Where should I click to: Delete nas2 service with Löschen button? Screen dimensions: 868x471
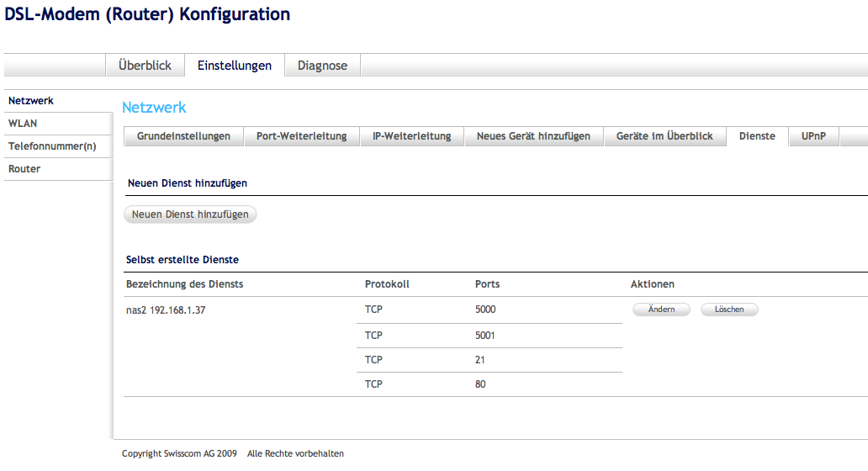(x=729, y=310)
